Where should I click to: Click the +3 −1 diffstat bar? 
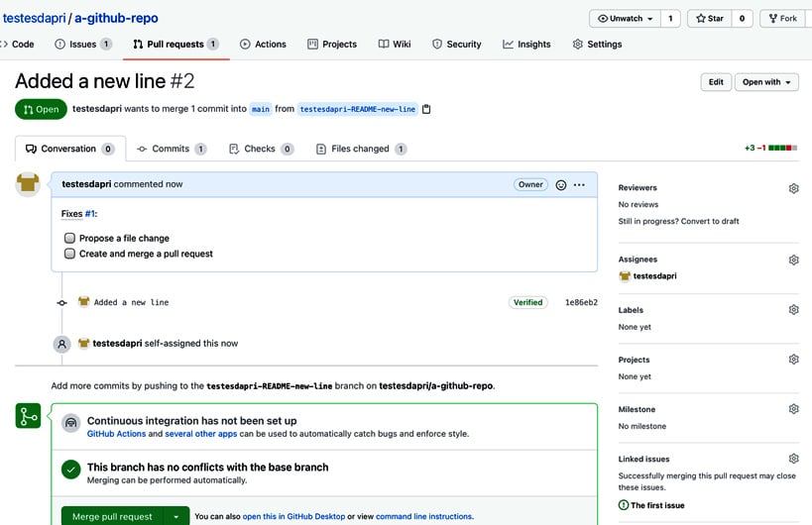pos(770,148)
